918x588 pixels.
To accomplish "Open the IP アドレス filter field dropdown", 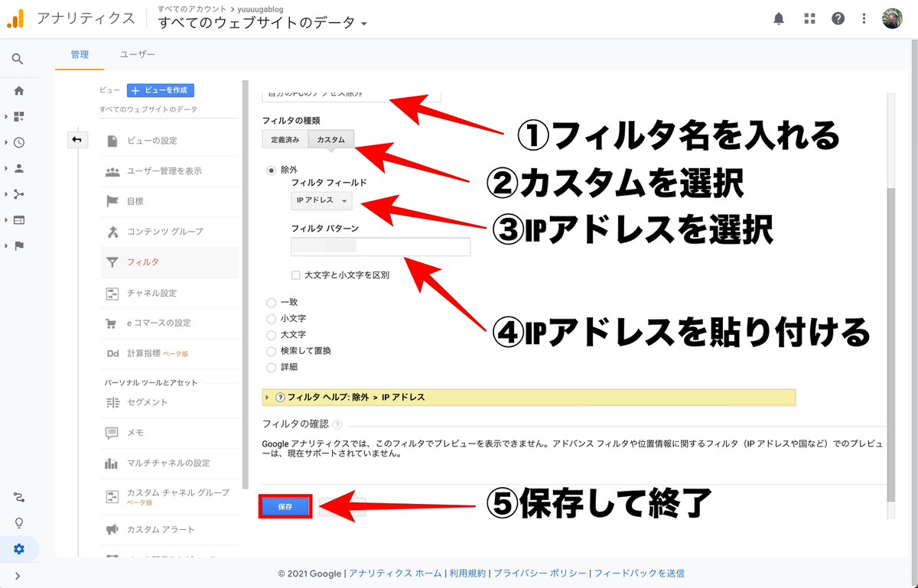I will coord(321,201).
